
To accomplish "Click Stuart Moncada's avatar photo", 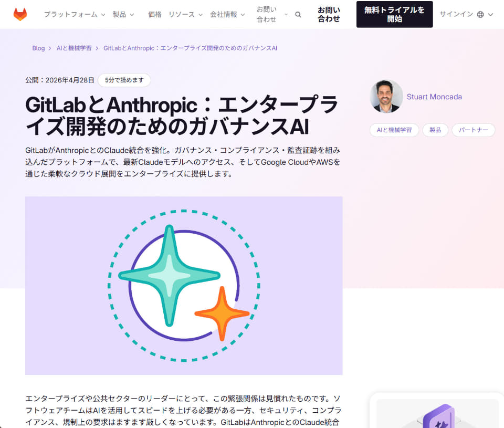I will (x=386, y=97).
